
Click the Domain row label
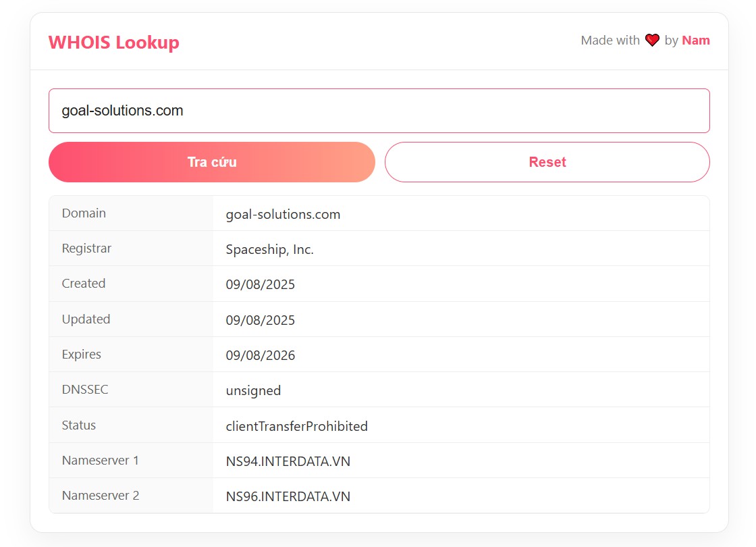84,213
